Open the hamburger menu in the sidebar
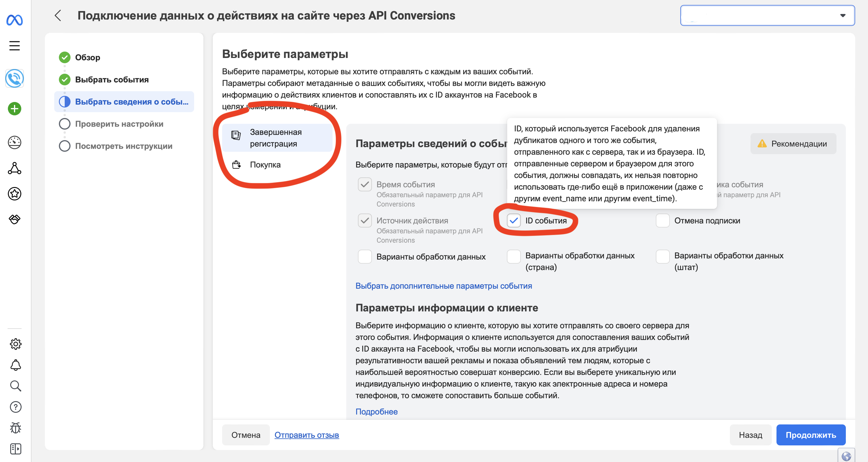The height and width of the screenshot is (462, 868). pyautogui.click(x=15, y=45)
